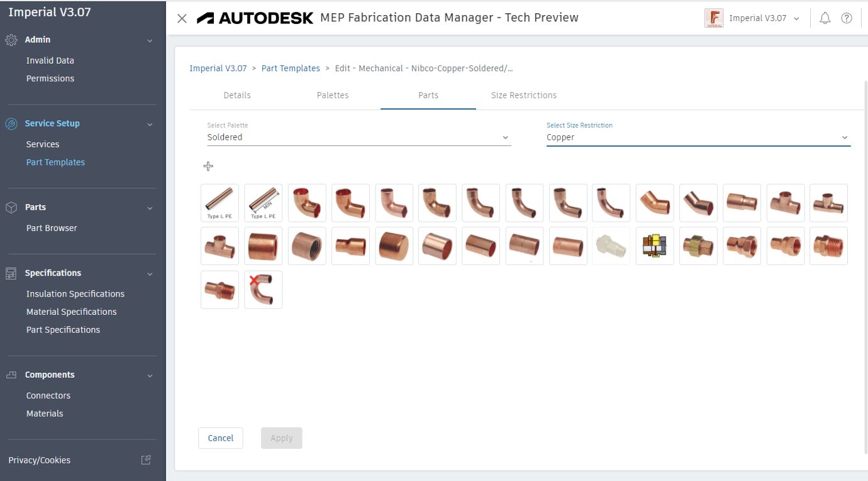Click the plus icon to add a part

coord(208,166)
